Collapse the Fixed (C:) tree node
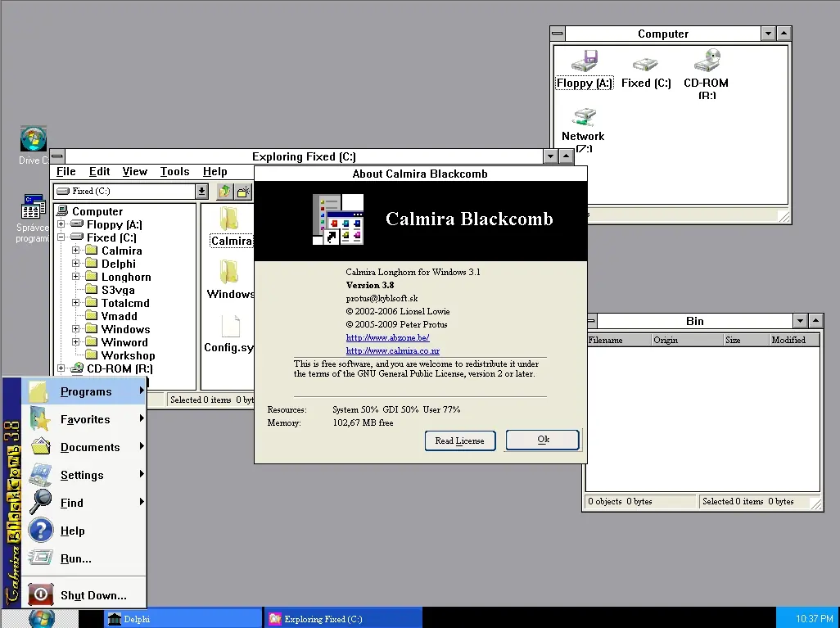 point(61,237)
